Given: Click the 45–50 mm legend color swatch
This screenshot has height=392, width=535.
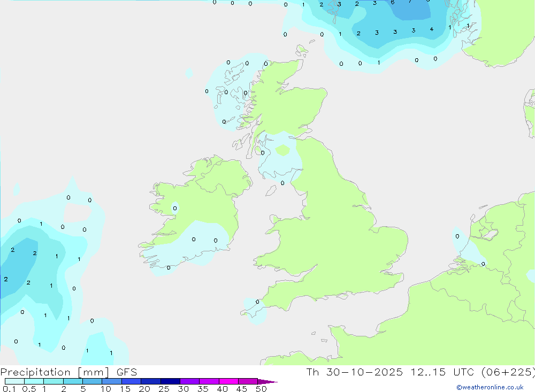Looking at the screenshot, I should pyautogui.click(x=248, y=381).
